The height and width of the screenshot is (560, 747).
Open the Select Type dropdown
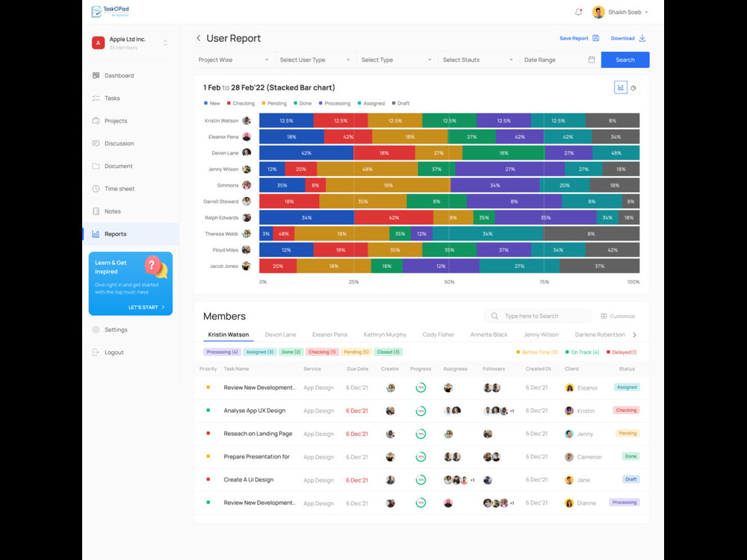397,60
